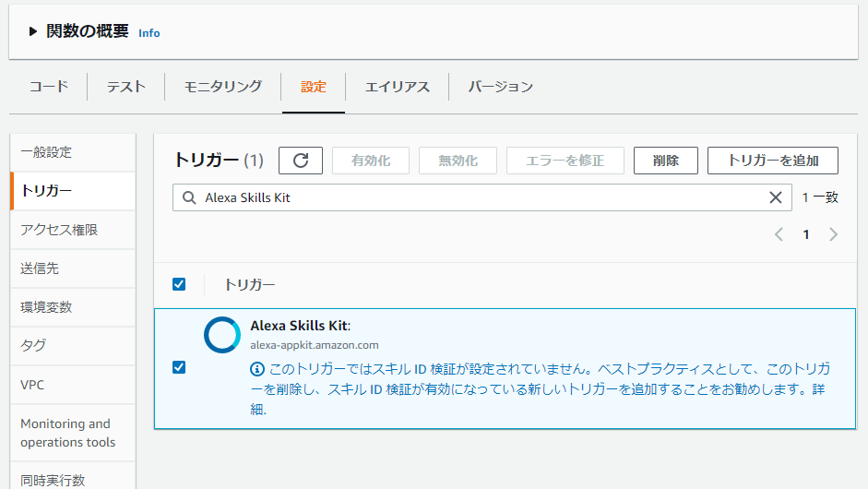This screenshot has width=868, height=489.
Task: Click the search magnifier icon
Action: [x=189, y=197]
